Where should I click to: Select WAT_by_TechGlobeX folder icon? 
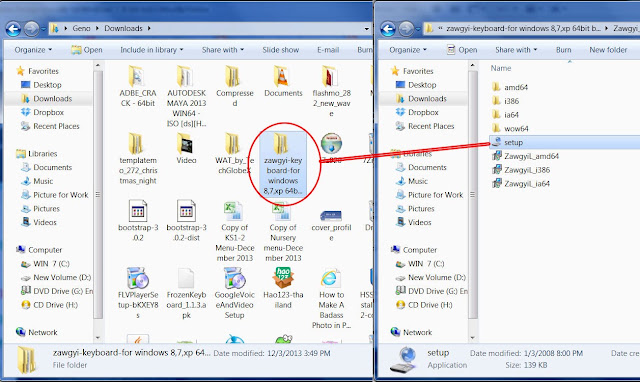[233, 144]
